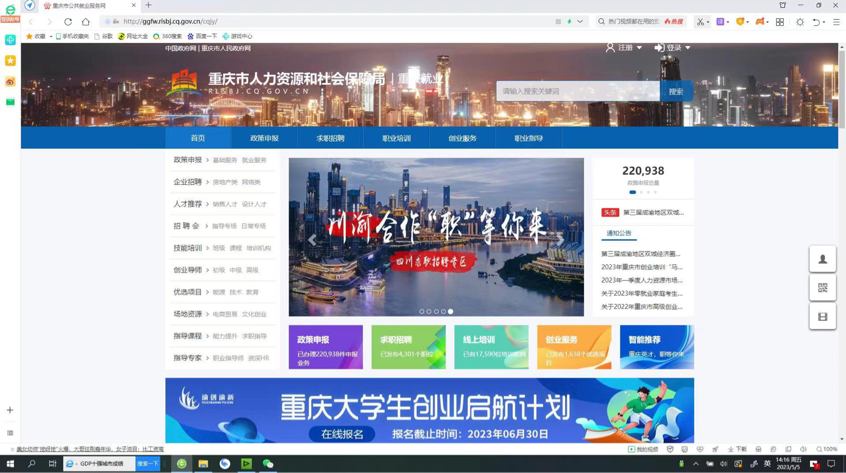846x473 pixels.
Task: Open the extensions grid icon
Action: (x=780, y=22)
